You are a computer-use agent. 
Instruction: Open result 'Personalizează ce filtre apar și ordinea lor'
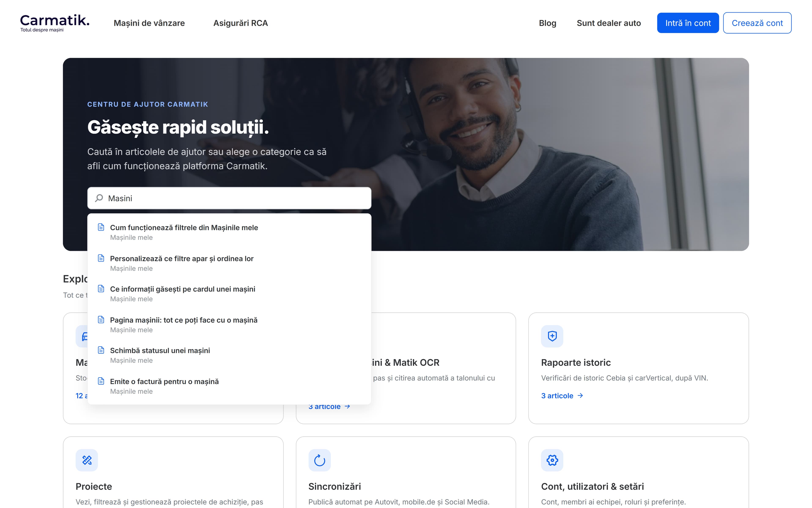pos(229,263)
